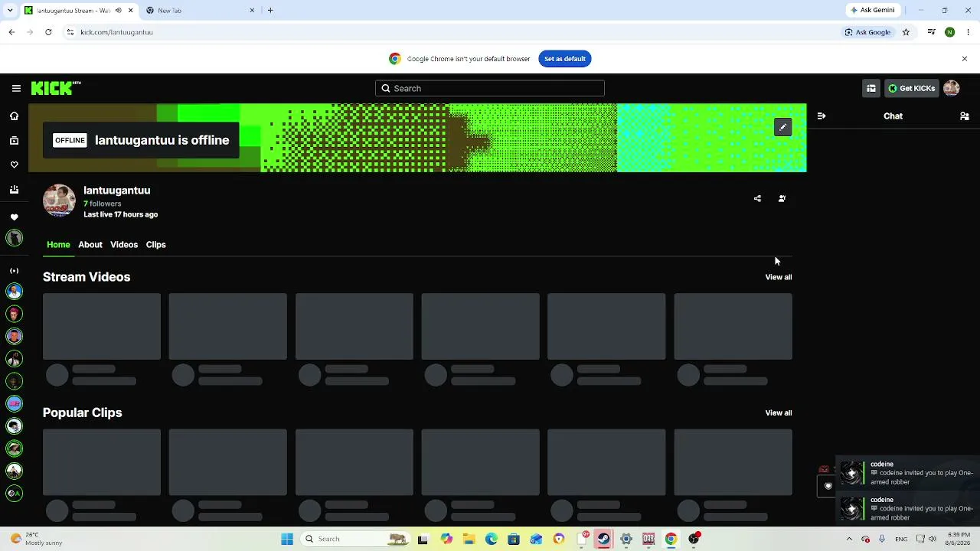Click Set as default button
980x551 pixels.
pos(565,59)
